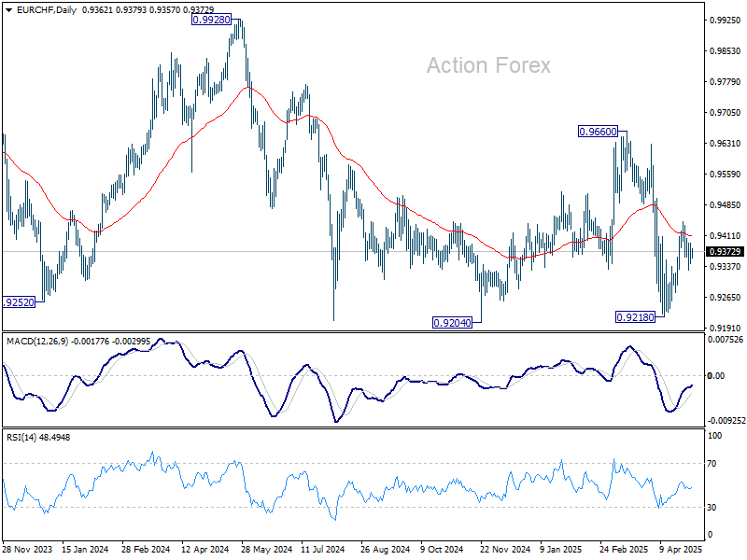Screen dimensions: 747x560
Task: Select the 0.99280 high price label
Action: click(212, 20)
